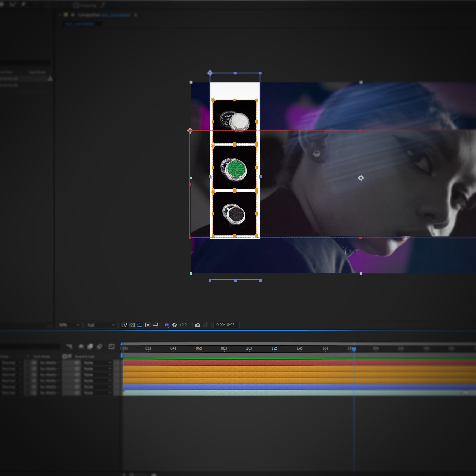The height and width of the screenshot is (476, 476).
Task: Click the blue current-time indicator playhead
Action: [354, 349]
